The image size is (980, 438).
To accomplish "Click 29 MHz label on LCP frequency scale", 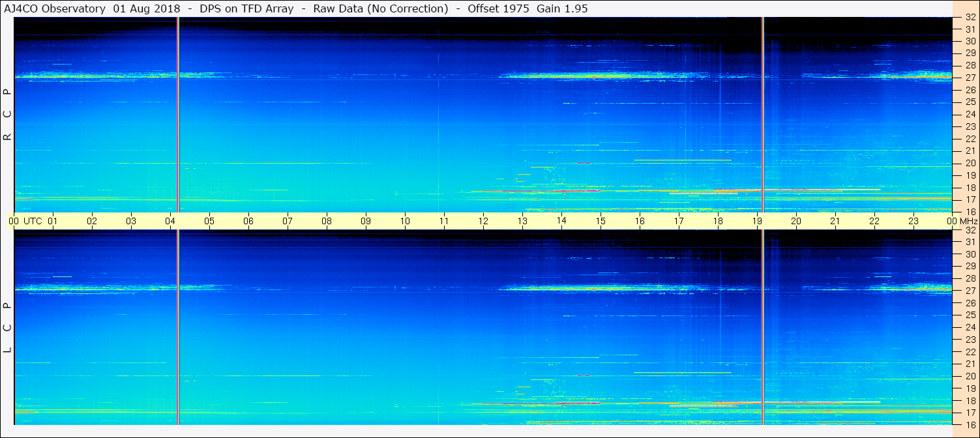I will pyautogui.click(x=970, y=267).
